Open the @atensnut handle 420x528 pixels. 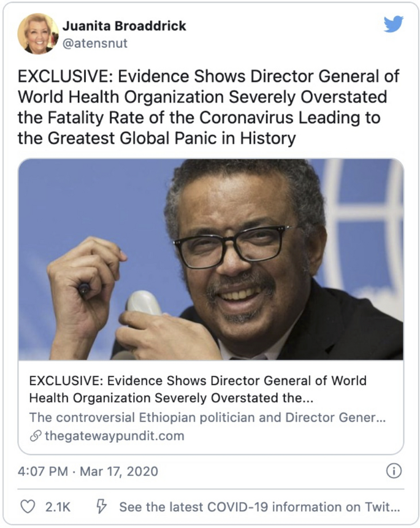point(95,43)
